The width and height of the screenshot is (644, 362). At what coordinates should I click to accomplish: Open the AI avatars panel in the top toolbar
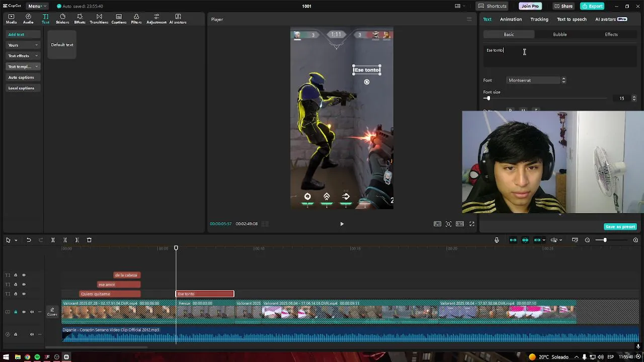pyautogui.click(x=178, y=19)
